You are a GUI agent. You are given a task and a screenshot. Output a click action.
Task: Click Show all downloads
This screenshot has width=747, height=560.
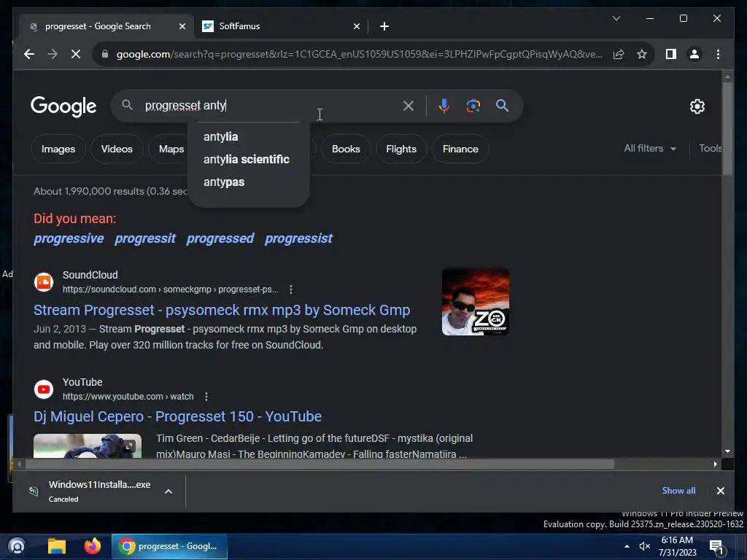[x=678, y=491]
